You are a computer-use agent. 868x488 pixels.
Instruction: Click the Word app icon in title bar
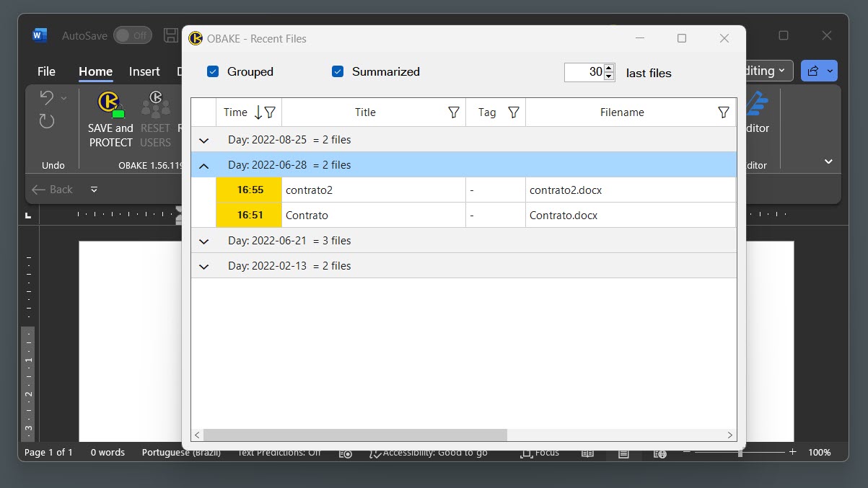(40, 35)
